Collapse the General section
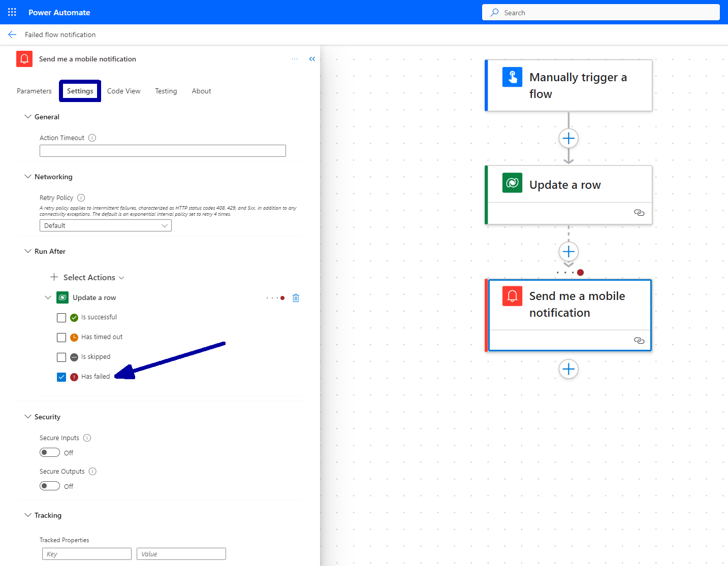728x566 pixels. (28, 117)
